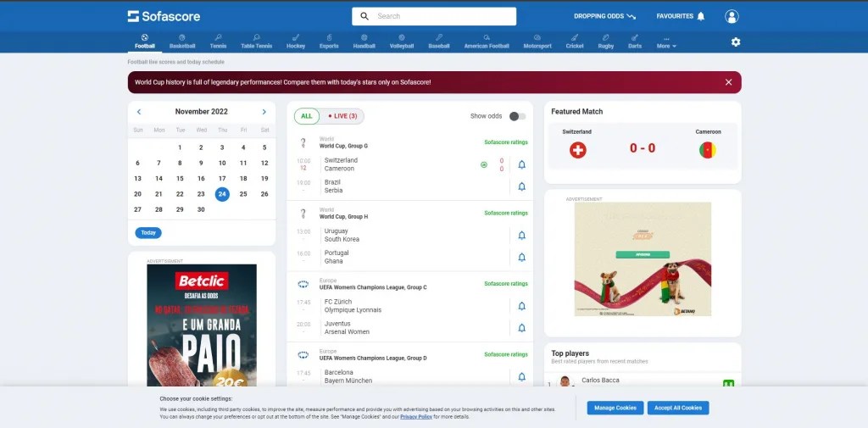The width and height of the screenshot is (868, 428).
Task: Click the Favourites bell icon
Action: (700, 16)
